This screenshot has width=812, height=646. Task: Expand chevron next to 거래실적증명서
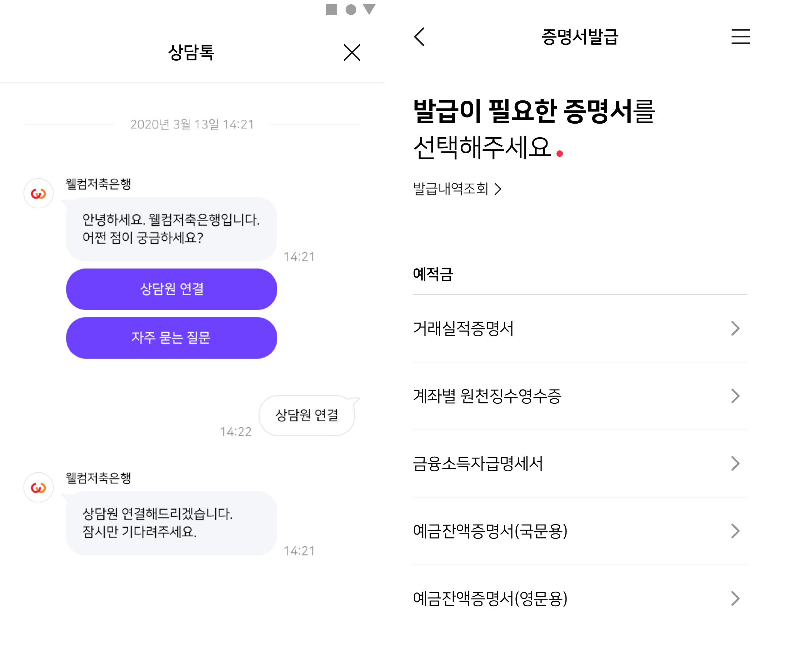point(735,328)
